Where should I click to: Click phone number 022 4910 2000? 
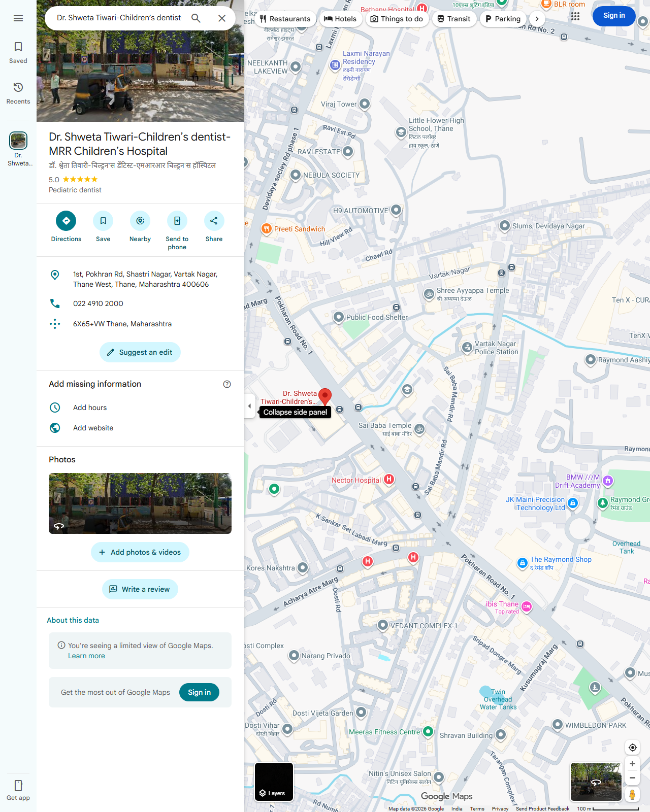pos(140,303)
